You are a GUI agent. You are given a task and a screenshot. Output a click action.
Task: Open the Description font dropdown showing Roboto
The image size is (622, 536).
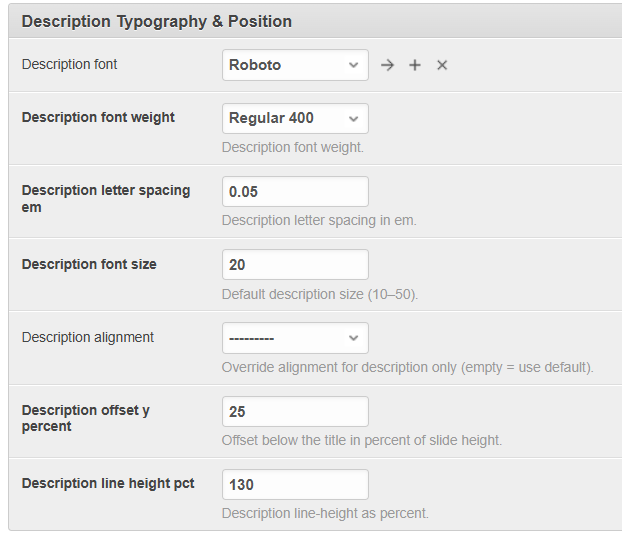click(295, 65)
